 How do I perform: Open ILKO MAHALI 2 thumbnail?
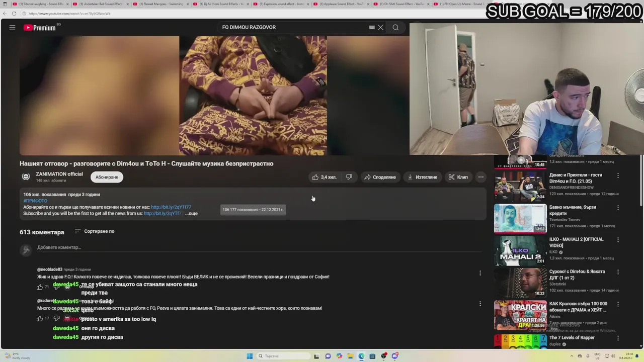coord(520,250)
